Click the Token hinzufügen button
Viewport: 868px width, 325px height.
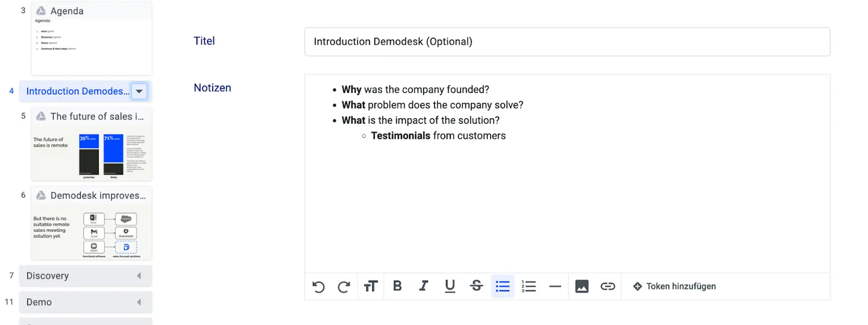pos(674,286)
